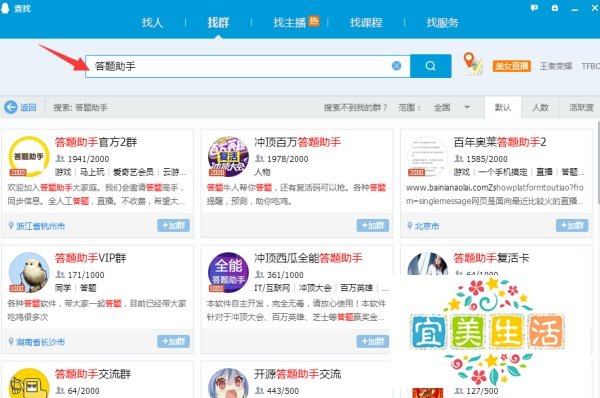Click location text 湖南省长沙市
This screenshot has width=600, height=398.
(x=41, y=342)
